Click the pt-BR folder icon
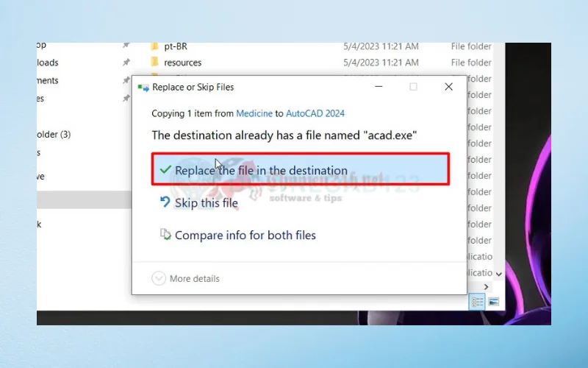 154,46
